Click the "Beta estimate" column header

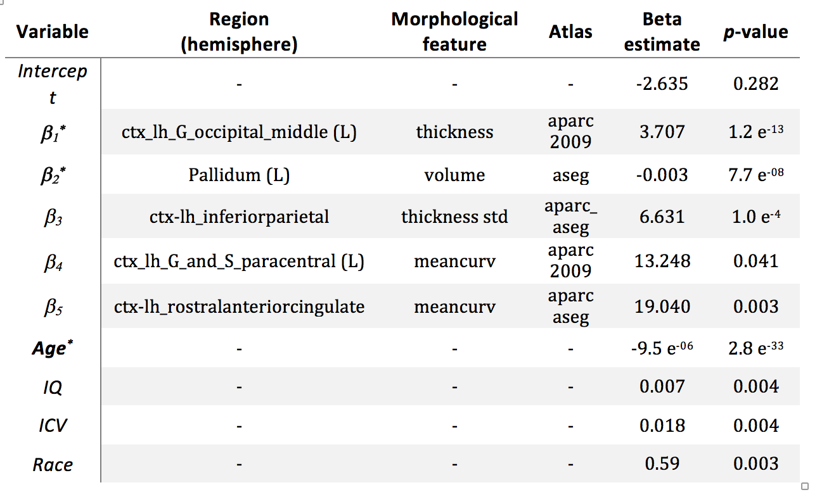click(662, 32)
